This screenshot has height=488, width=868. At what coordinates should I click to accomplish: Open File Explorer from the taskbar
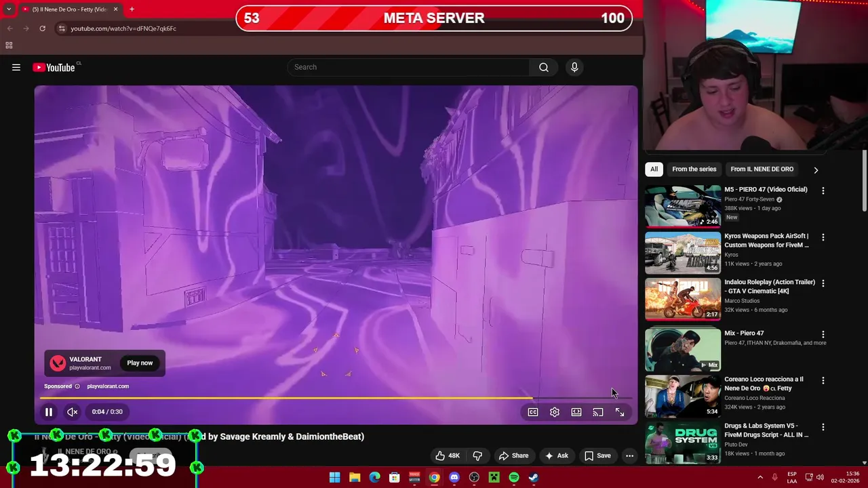[x=355, y=478]
